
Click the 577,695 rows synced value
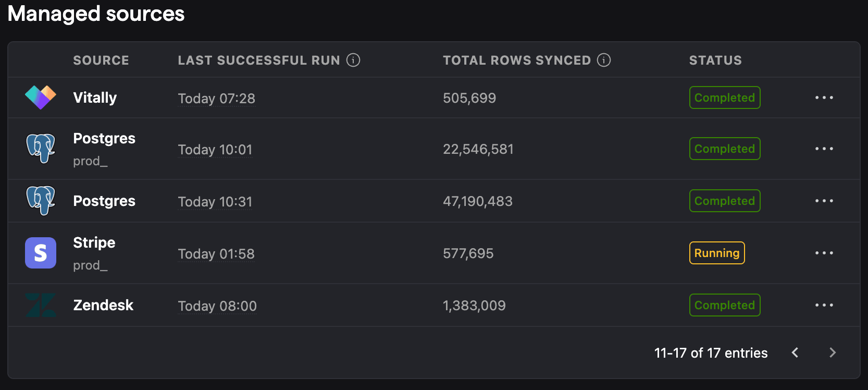[468, 253]
